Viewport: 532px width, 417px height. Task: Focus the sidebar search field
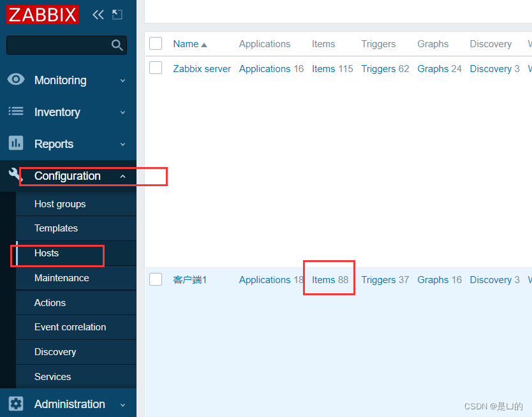pyautogui.click(x=66, y=45)
